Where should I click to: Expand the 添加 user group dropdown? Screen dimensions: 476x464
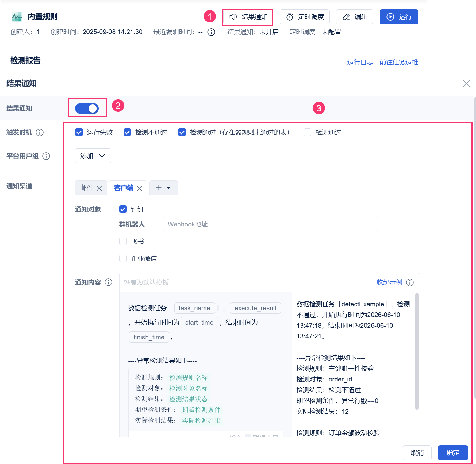coord(93,156)
